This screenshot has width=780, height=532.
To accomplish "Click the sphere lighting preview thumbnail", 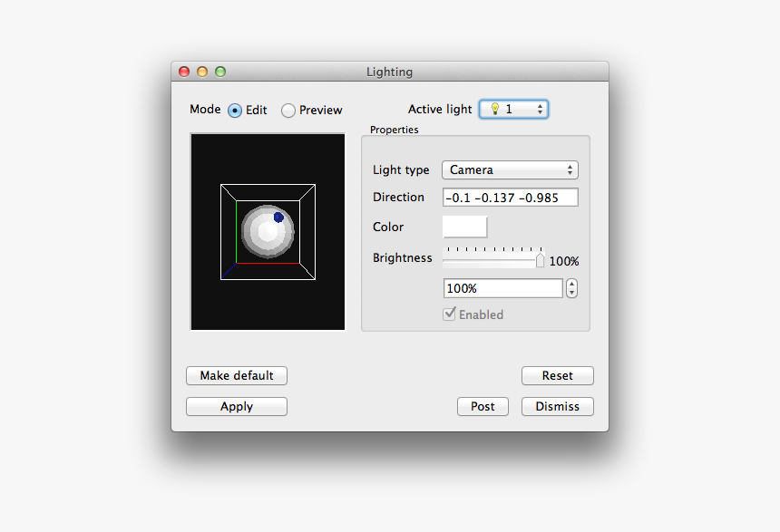I will 268,231.
